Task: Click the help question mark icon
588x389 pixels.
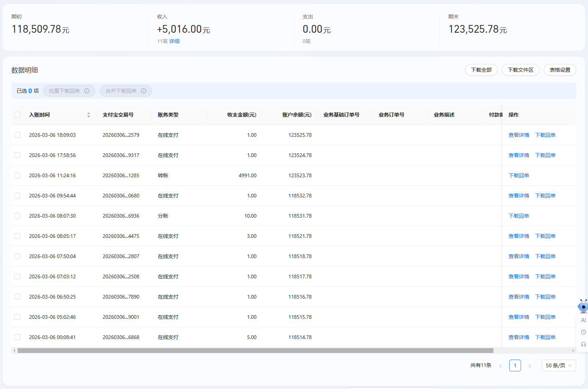Action: (x=584, y=332)
